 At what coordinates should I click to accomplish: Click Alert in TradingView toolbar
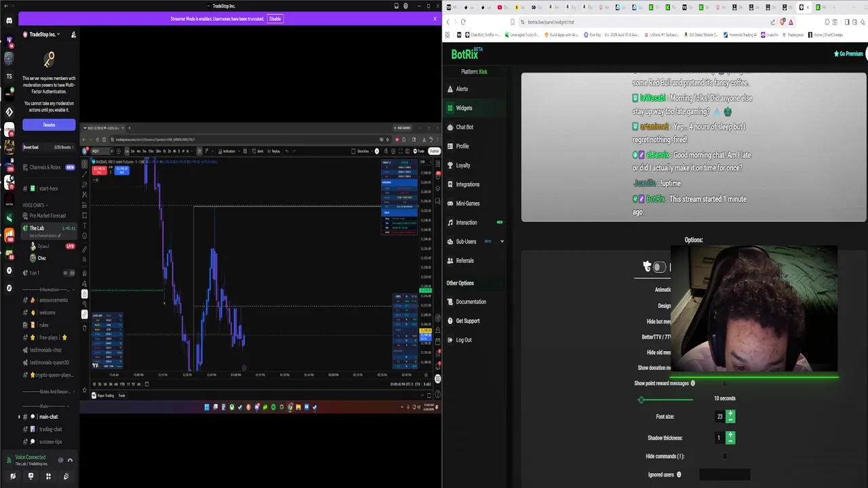pos(258,151)
